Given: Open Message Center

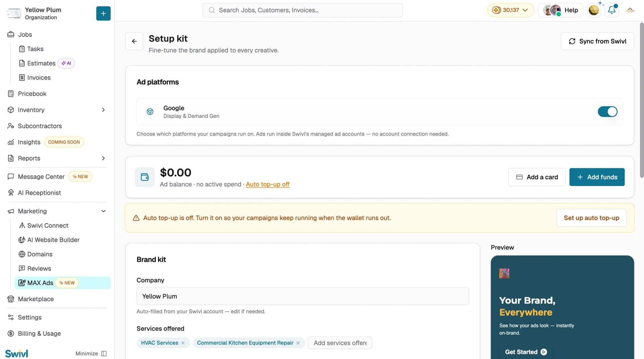Looking at the screenshot, I should (x=41, y=177).
